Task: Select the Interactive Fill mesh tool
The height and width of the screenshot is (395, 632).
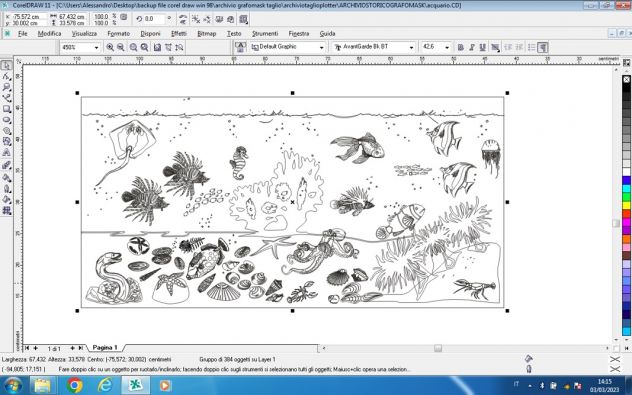Action: click(x=6, y=210)
